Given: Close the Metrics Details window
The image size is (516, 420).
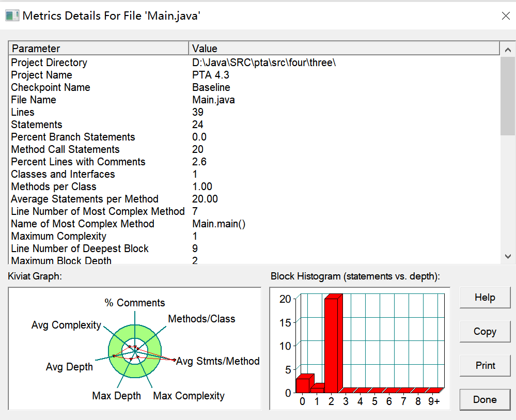Looking at the screenshot, I should pyautogui.click(x=506, y=15).
